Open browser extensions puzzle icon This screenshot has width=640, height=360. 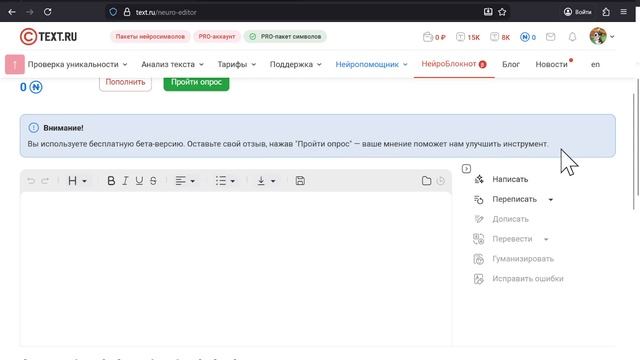[x=606, y=12]
